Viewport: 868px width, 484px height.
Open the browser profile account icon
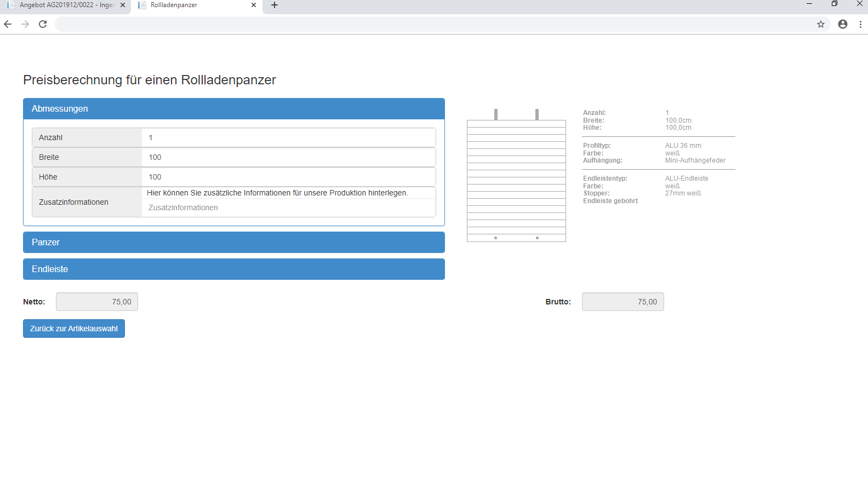click(x=843, y=24)
